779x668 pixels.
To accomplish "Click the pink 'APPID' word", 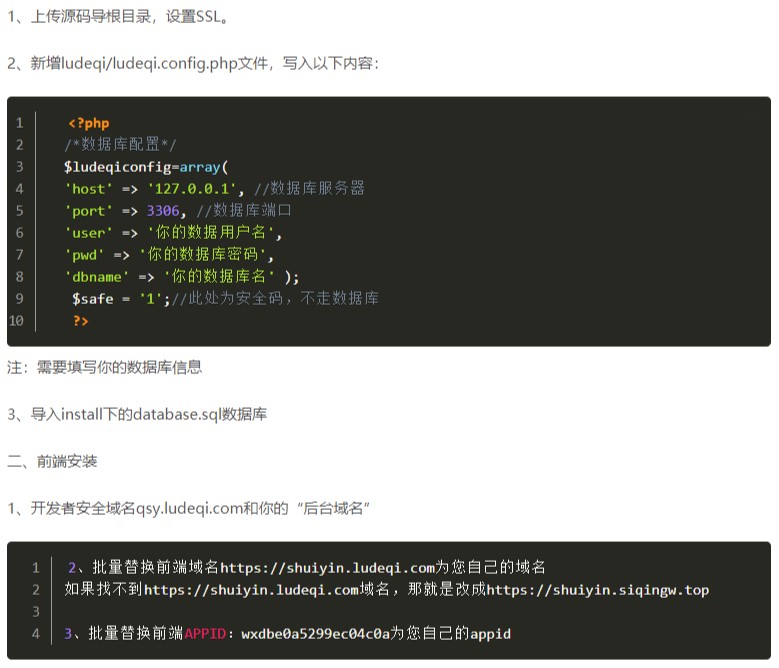I will click(205, 634).
